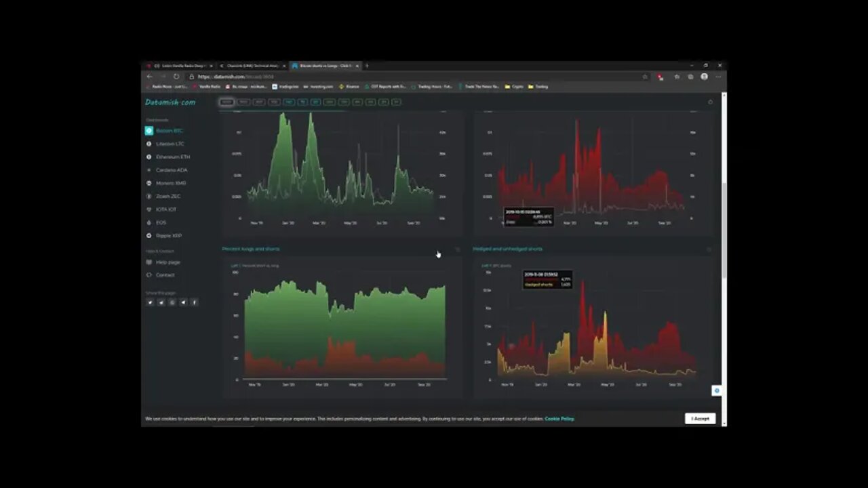Click the Litecoin LTC icon
This screenshot has width=868, height=488.
(149, 144)
